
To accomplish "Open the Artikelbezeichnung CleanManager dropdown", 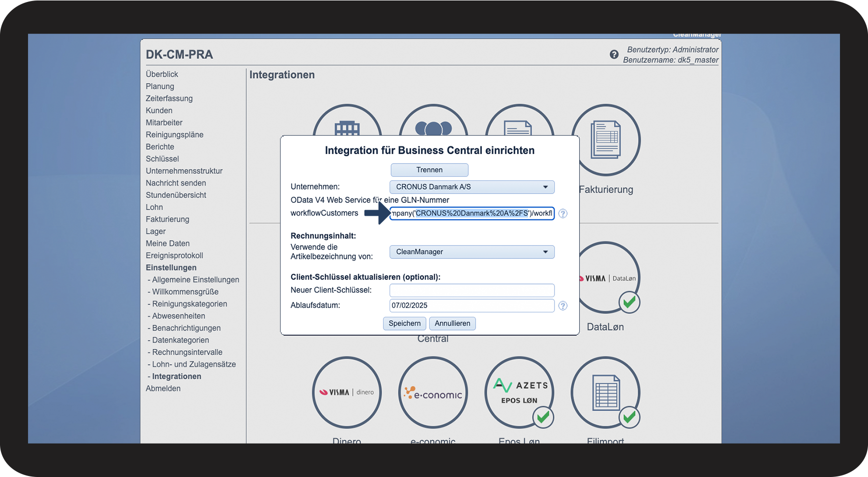I will click(x=472, y=252).
